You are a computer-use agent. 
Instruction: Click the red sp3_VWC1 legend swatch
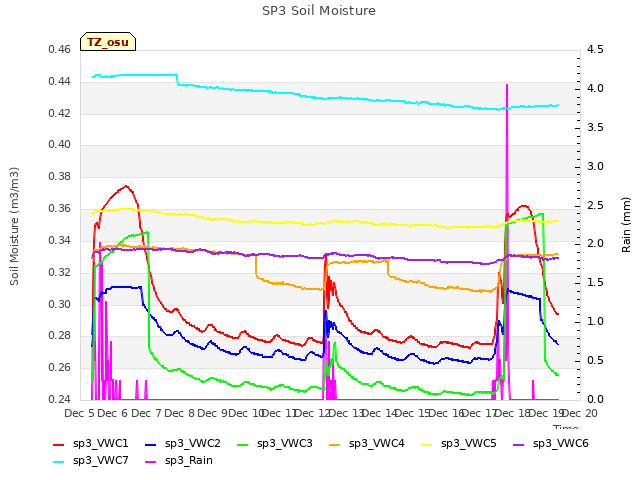click(59, 444)
